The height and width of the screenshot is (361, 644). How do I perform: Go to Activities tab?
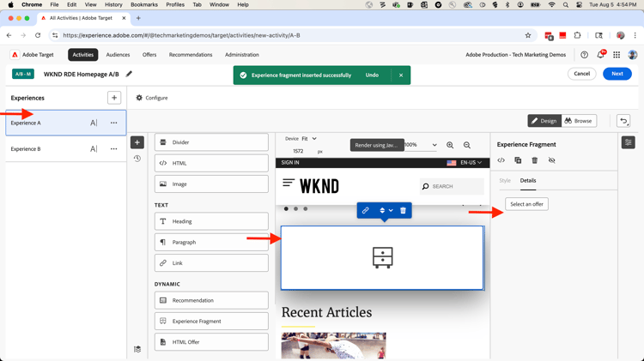[x=83, y=55]
